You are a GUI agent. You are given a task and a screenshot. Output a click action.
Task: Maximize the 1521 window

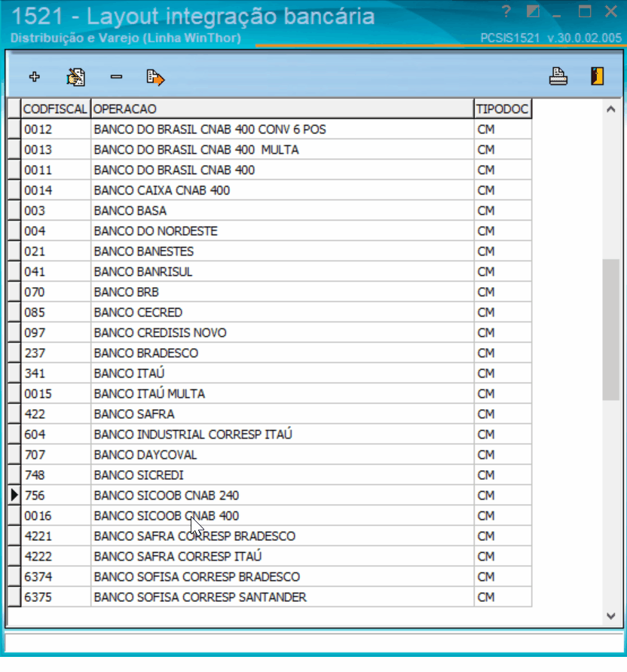(x=585, y=11)
